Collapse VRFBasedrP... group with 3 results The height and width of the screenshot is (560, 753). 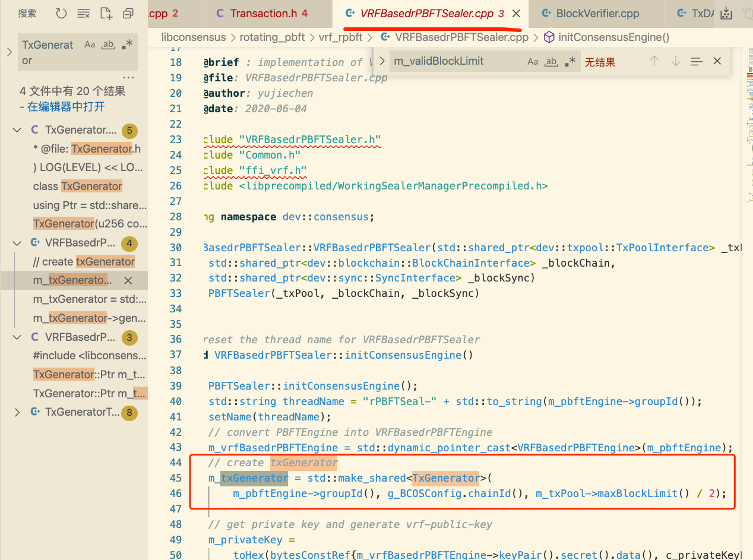point(17,337)
